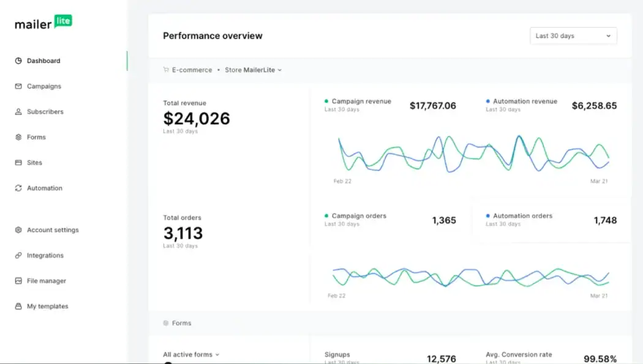This screenshot has height=364, width=643.
Task: Select the Dashboard icon in sidebar
Action: [x=18, y=61]
